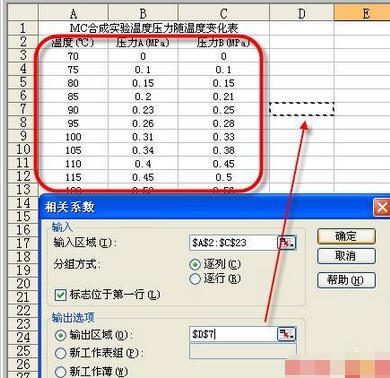The image size is (390, 378).
Task: Close the 相关系数 dialog
Action: [x=381, y=208]
